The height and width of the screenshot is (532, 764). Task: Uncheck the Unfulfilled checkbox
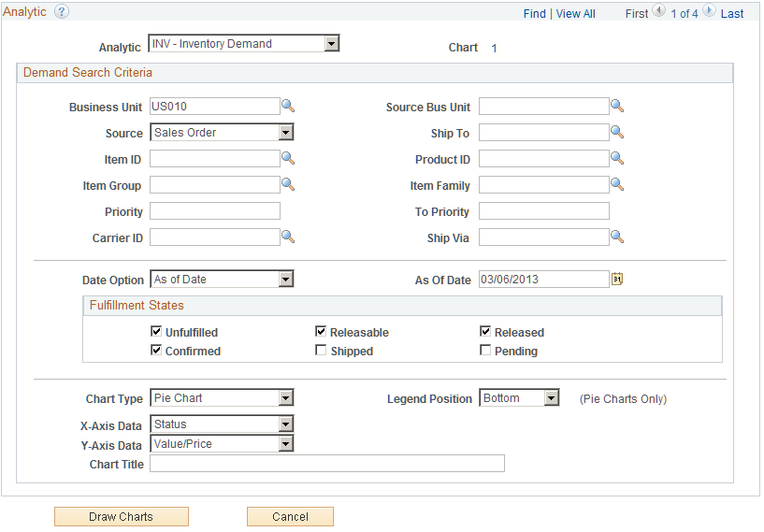[156, 332]
